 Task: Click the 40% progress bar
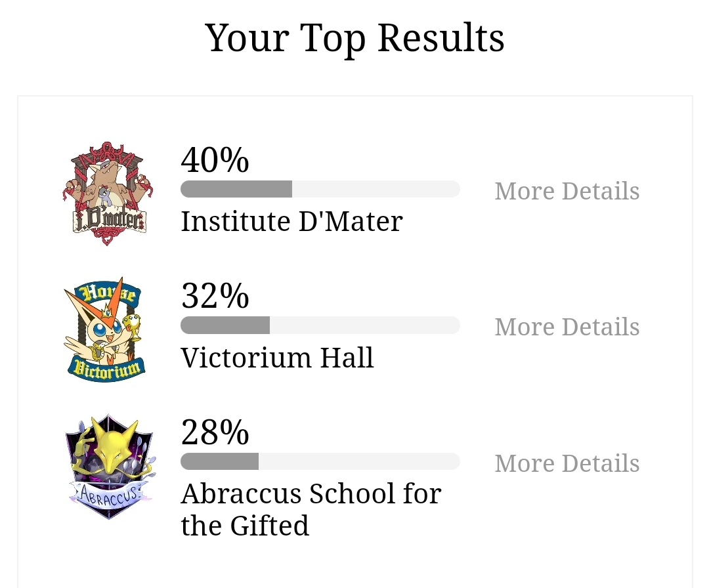point(320,189)
